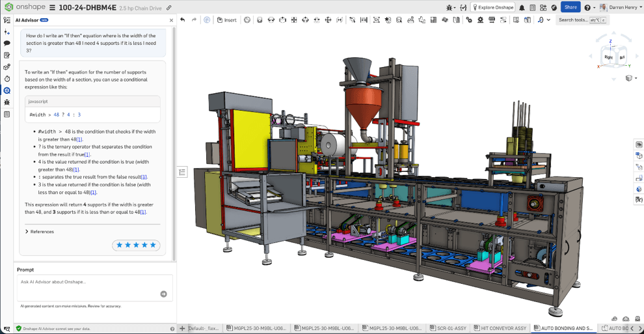Open the notes and pencil sidebar icon
The image size is (644, 334).
tap(7, 55)
